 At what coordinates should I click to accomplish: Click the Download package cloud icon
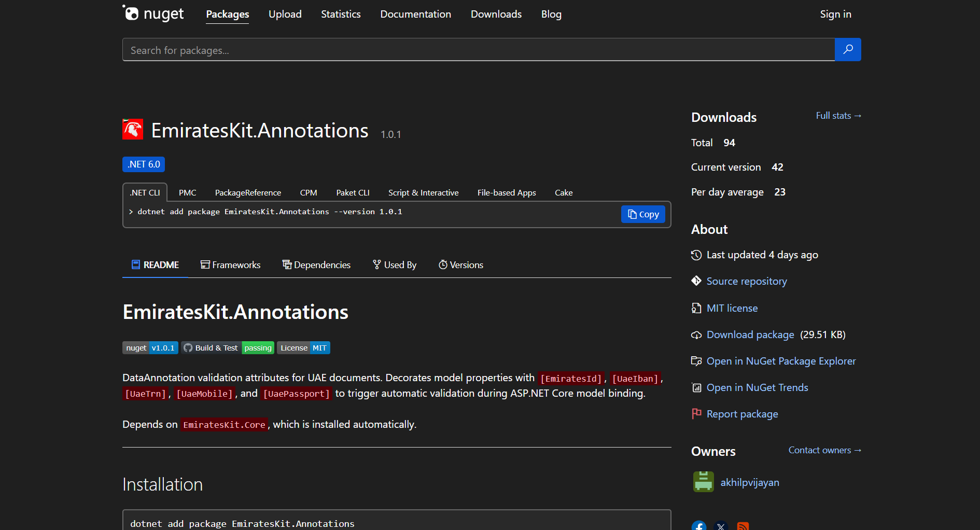[696, 334]
